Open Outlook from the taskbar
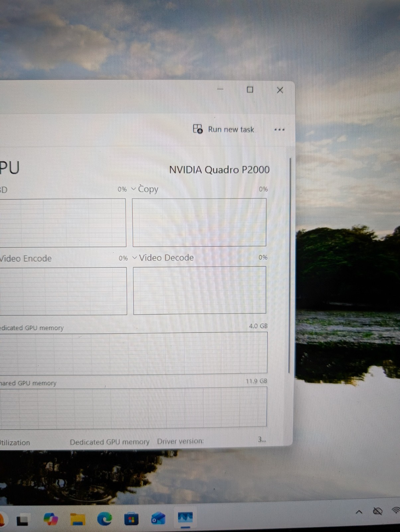The height and width of the screenshot is (532, 400). [x=158, y=519]
